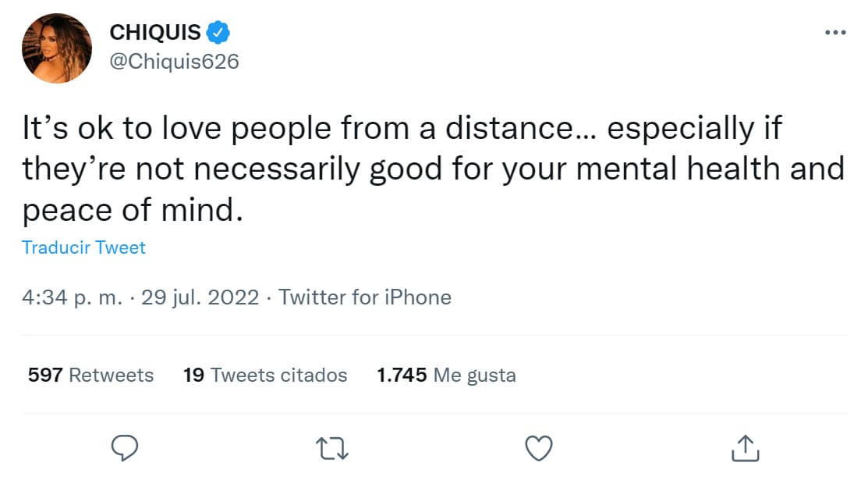The image size is (868, 477).
Task: Open Chiquis's circular profile picture
Action: point(57,47)
